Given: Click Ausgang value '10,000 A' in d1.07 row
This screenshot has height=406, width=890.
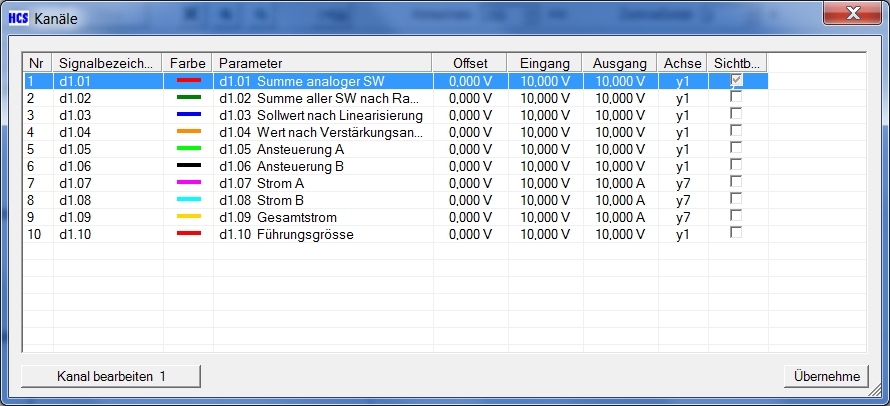Looking at the screenshot, I should click(620, 183).
